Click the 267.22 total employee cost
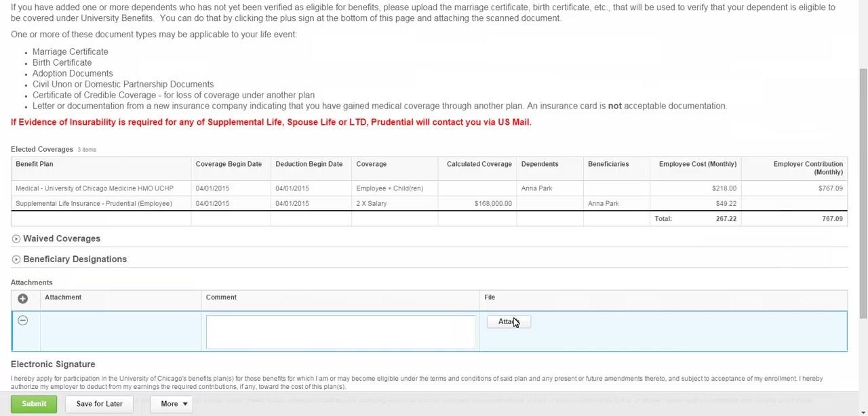Screen dimensions: 868x416 [x=726, y=219]
